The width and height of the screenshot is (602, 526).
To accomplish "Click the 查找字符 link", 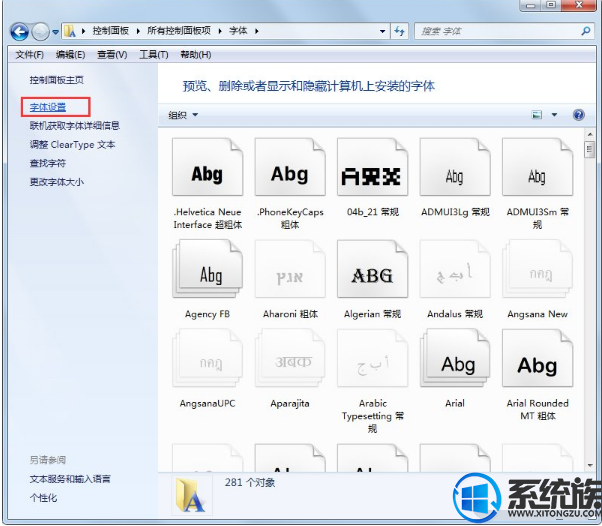I will pyautogui.click(x=48, y=163).
